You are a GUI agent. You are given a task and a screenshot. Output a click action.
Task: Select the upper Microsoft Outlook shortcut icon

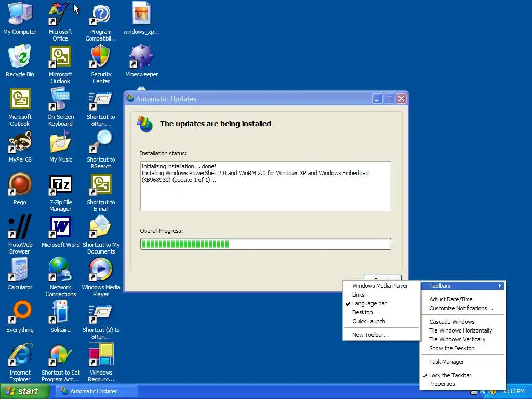pyautogui.click(x=60, y=56)
